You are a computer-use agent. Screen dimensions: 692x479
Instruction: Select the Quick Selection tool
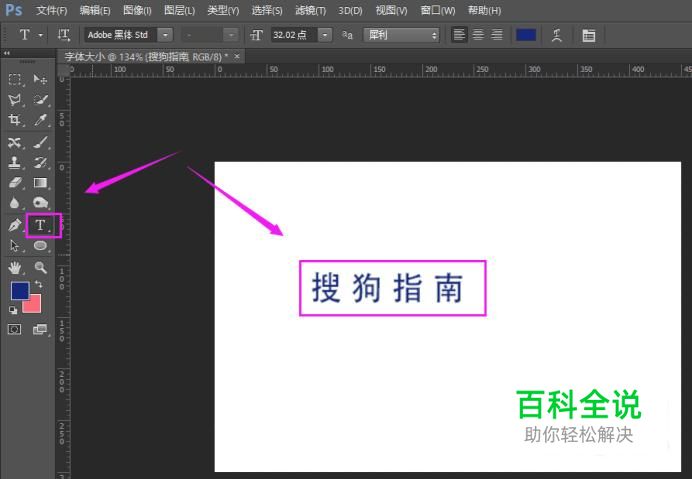pyautogui.click(x=40, y=100)
